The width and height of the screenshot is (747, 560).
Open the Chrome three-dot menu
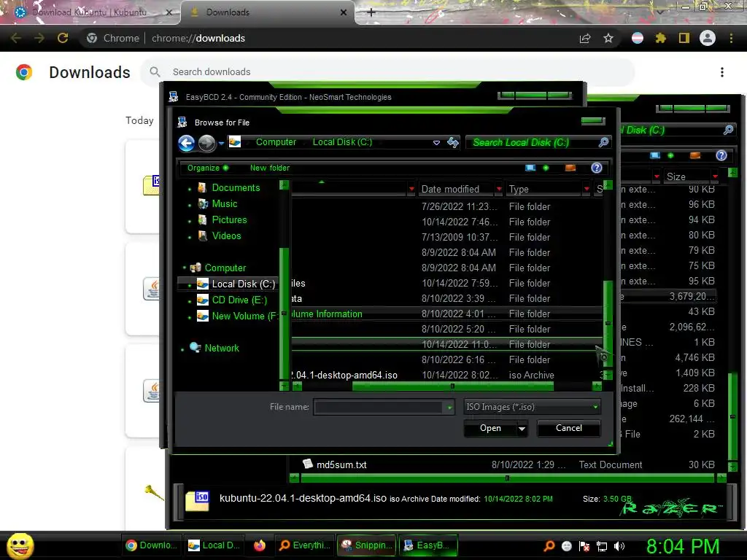(731, 38)
